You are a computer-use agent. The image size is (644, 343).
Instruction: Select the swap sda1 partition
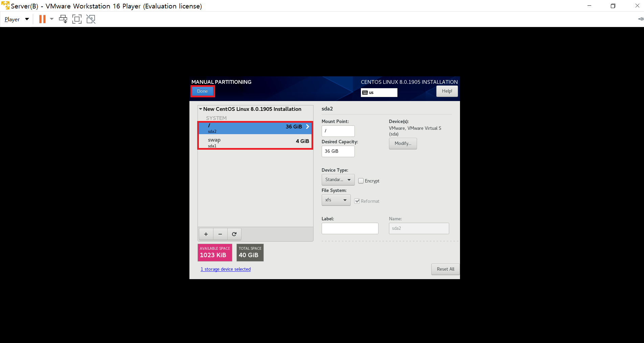255,143
